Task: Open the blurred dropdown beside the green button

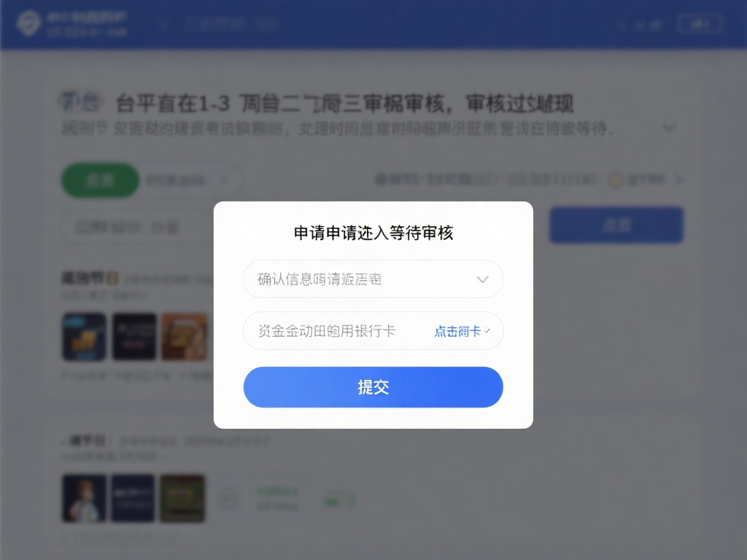Action: 190,181
